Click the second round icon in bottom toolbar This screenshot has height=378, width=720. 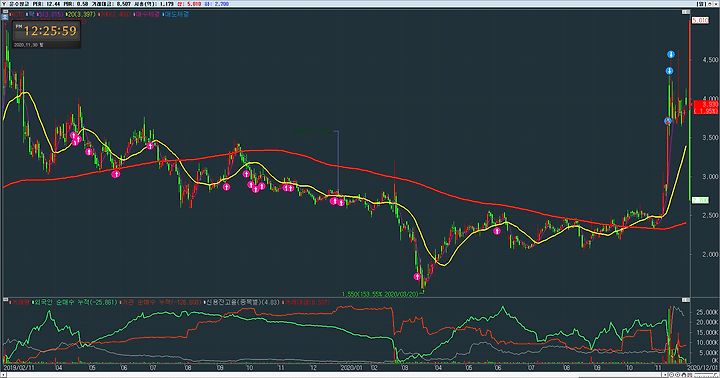pyautogui.click(x=678, y=375)
